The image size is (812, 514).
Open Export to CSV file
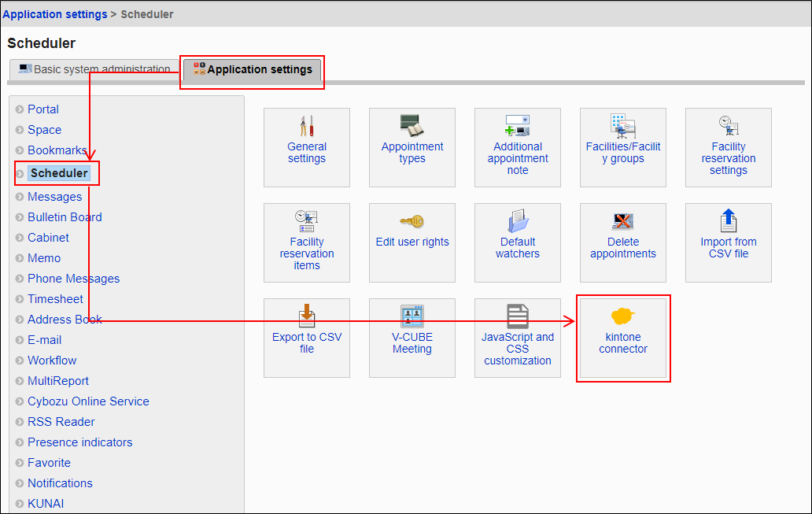pos(307,337)
